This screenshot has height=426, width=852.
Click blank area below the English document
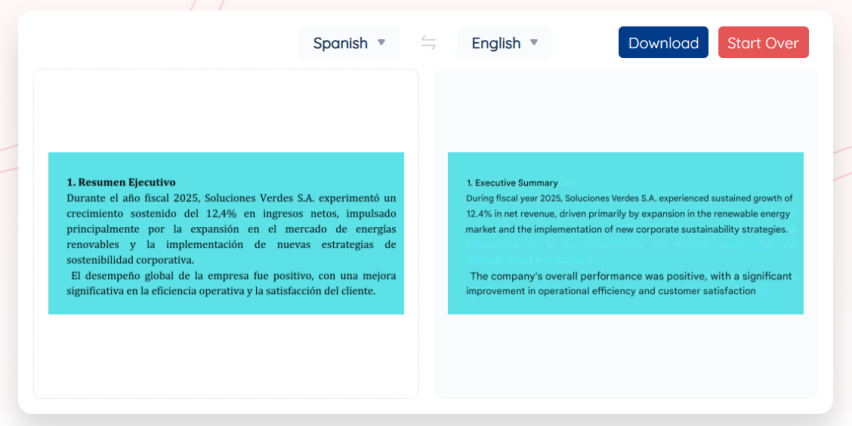tap(625, 355)
